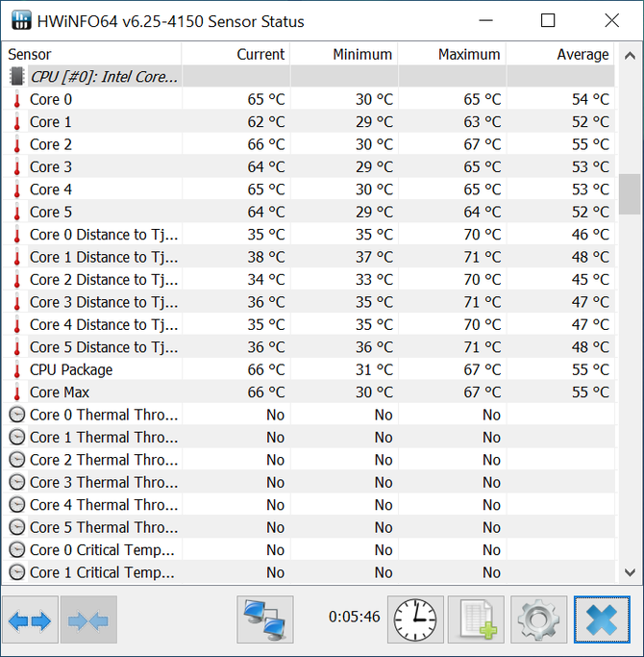
Task: Click the Sensor column header
Action: point(91,54)
